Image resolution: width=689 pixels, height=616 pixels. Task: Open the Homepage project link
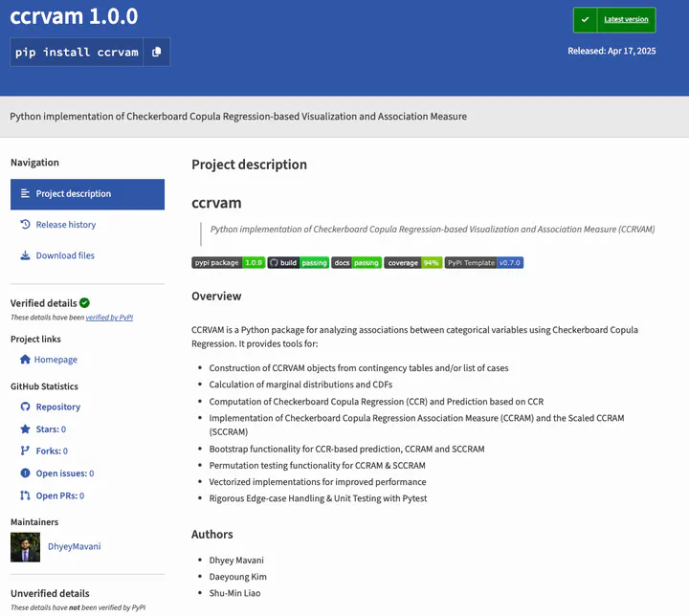[56, 360]
